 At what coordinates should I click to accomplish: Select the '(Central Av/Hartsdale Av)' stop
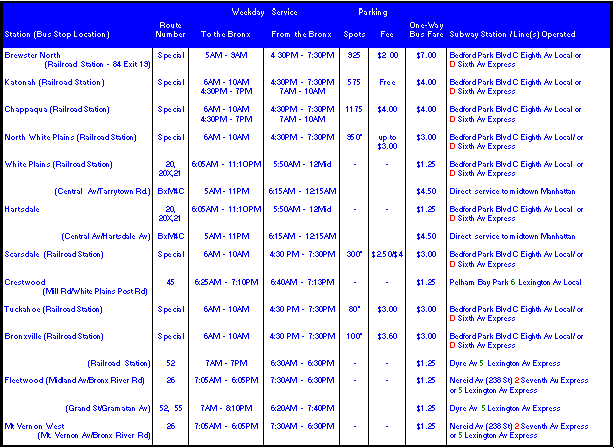click(106, 236)
